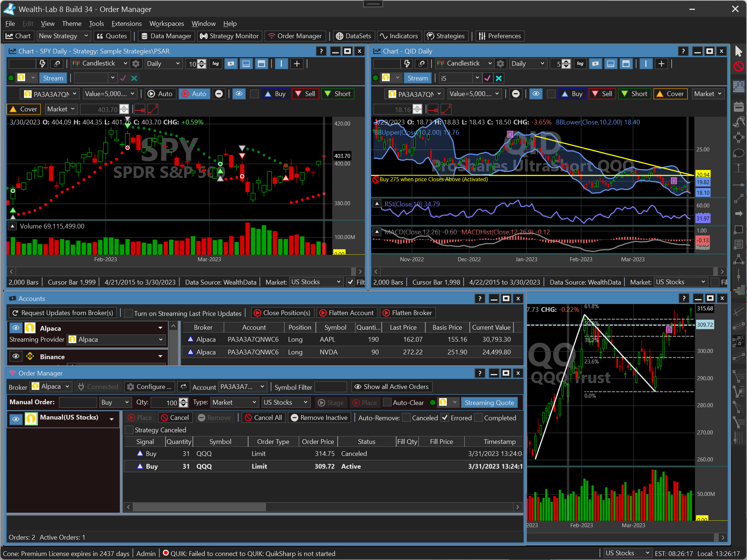Click Symbol Filter input field
747x560 pixels.
[330, 387]
